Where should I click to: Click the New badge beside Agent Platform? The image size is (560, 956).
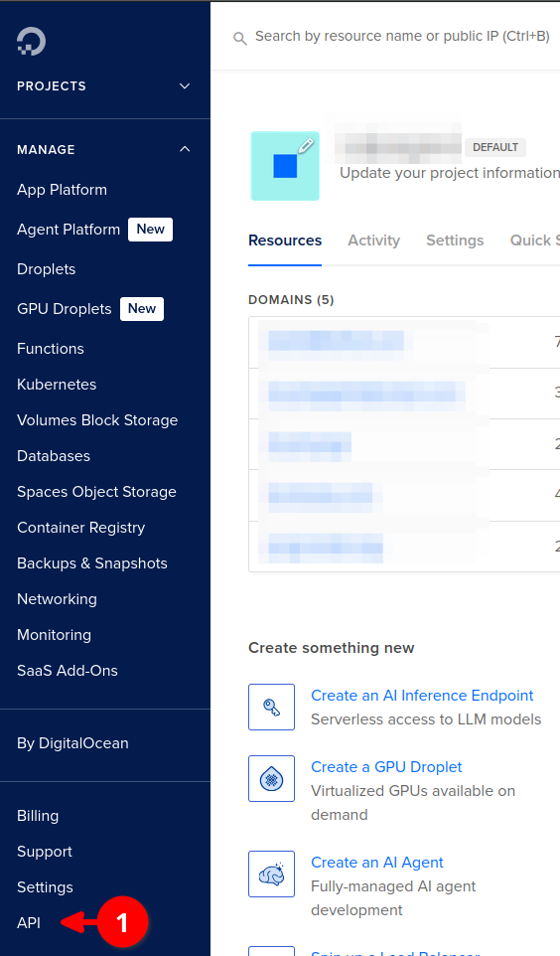(x=150, y=230)
